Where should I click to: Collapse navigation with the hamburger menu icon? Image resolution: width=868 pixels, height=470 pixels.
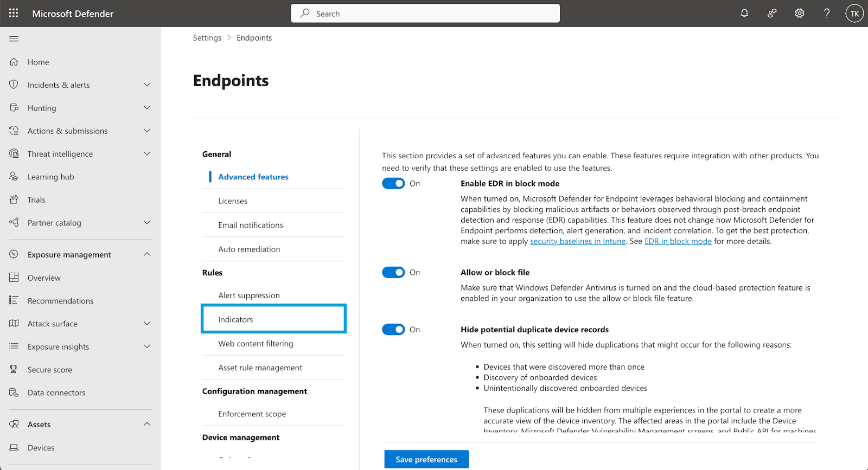[14, 38]
